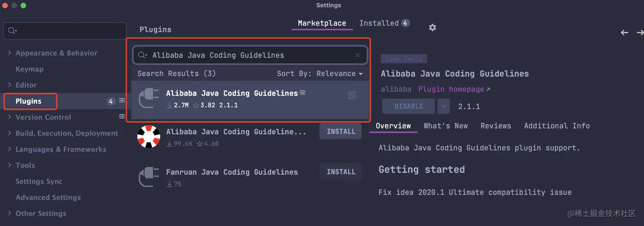Screen dimensions: 644x226
Task: Open Settings Sync in the sidebar
Action: click(39, 181)
